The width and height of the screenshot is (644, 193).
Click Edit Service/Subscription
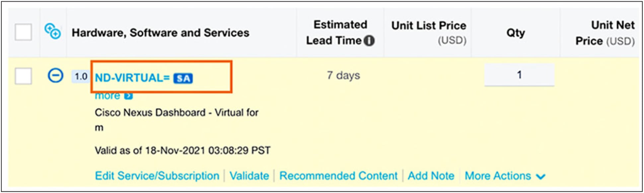coord(157,176)
